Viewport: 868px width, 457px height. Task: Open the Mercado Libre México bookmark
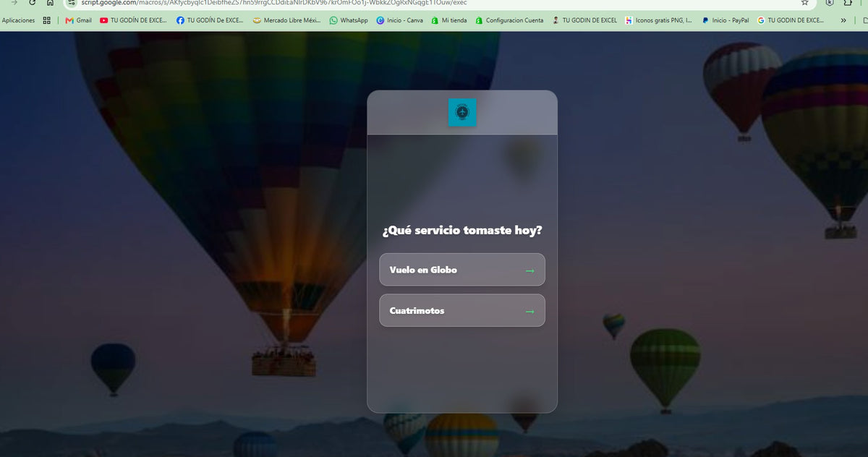pos(286,20)
